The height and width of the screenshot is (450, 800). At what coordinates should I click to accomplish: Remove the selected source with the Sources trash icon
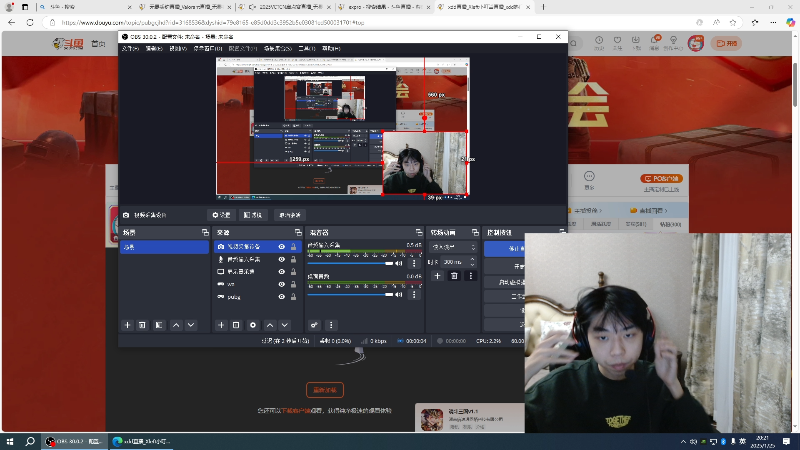click(236, 325)
